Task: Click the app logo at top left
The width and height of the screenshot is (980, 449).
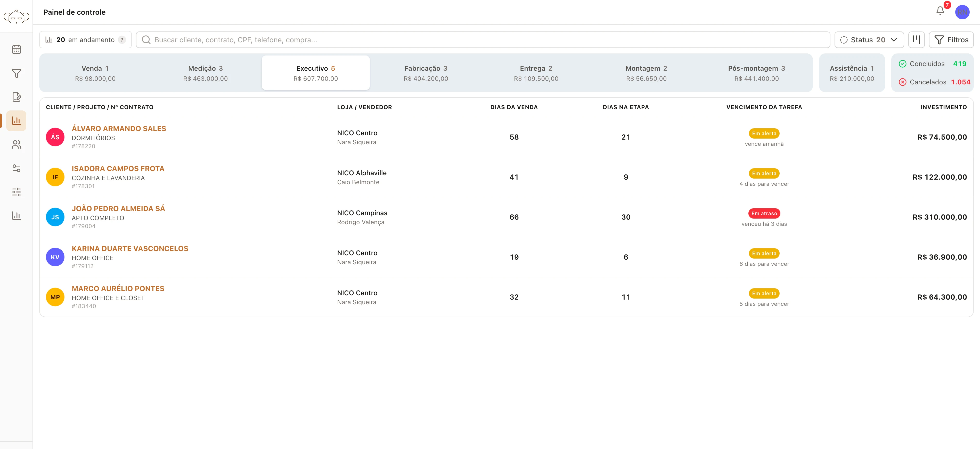Action: click(16, 17)
